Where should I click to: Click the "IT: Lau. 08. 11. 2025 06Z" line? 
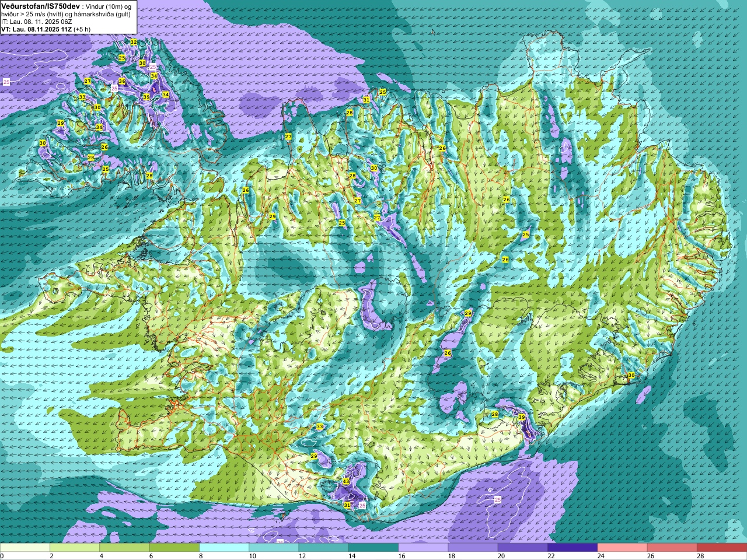point(36,22)
